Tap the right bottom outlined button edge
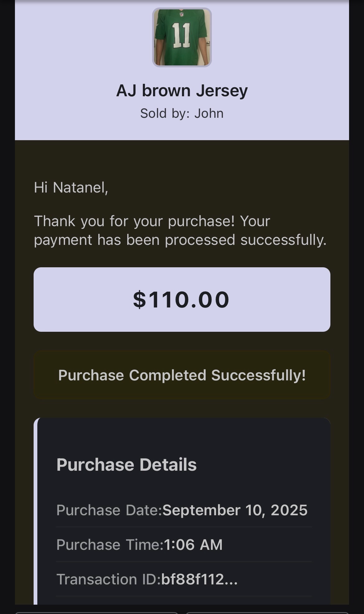Screen dimensions: 364x614 (268, 613)
